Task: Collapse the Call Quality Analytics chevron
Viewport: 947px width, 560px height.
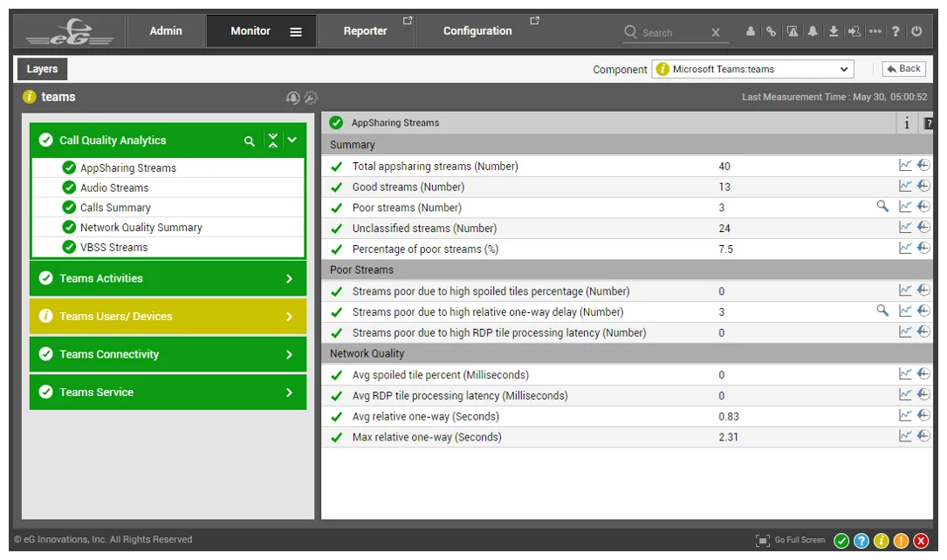Action: pyautogui.click(x=292, y=140)
